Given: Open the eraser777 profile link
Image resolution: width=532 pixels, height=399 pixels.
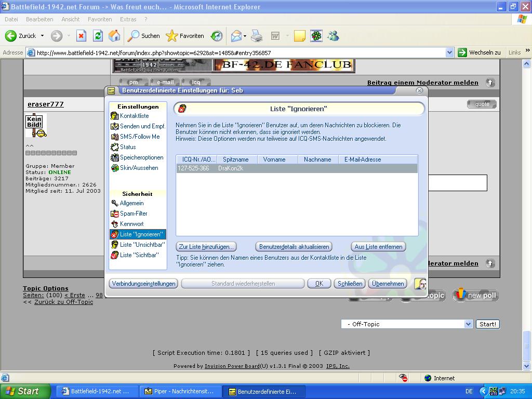Looking at the screenshot, I should (x=46, y=104).
